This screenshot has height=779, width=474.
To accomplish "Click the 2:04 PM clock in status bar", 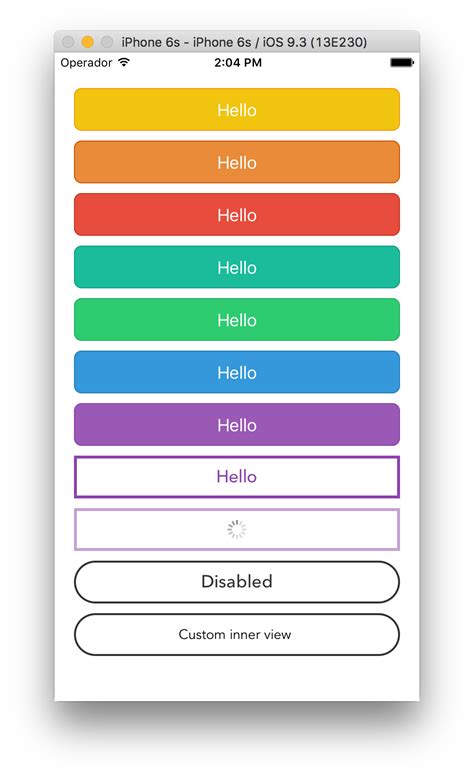I will (238, 63).
